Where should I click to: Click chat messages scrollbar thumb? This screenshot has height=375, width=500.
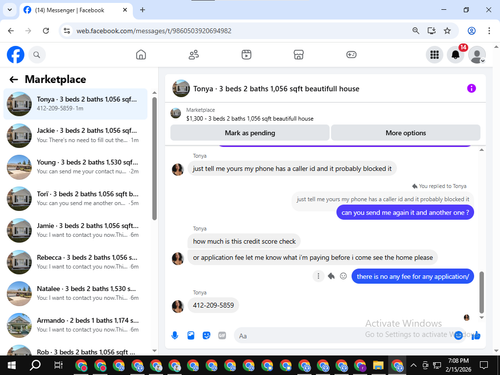481,292
